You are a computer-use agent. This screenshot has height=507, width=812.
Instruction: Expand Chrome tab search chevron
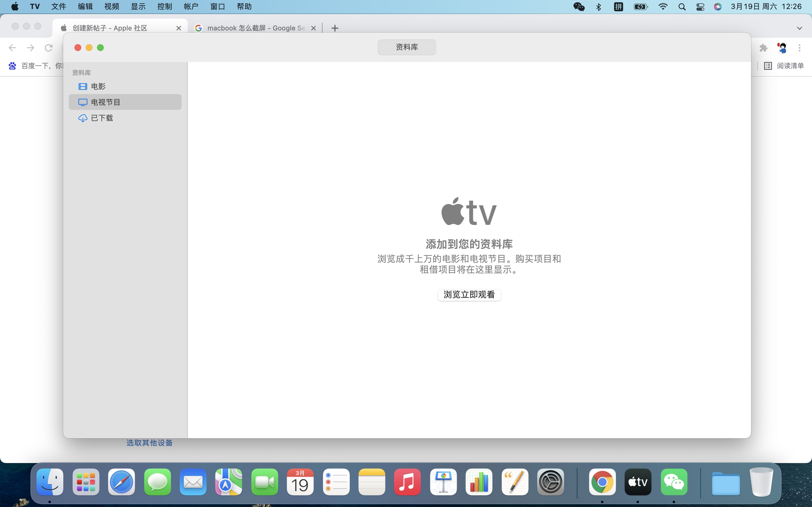799,28
